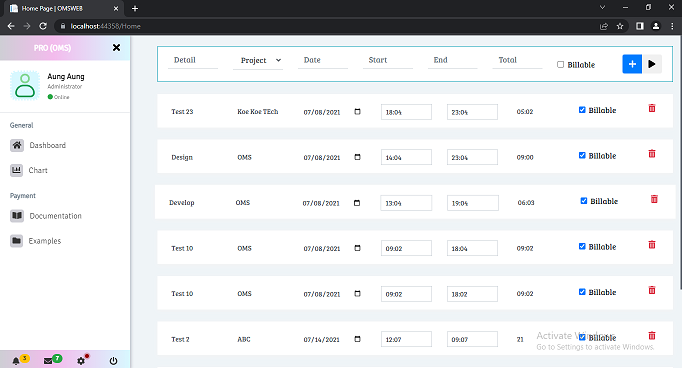This screenshot has width=682, height=368.
Task: Reload the browser page
Action: click(43, 26)
